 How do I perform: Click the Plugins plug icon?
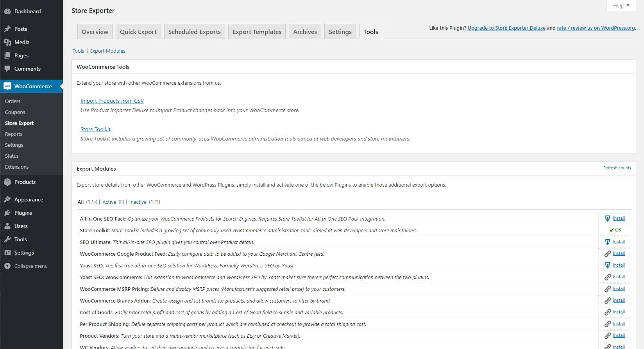pyautogui.click(x=7, y=213)
